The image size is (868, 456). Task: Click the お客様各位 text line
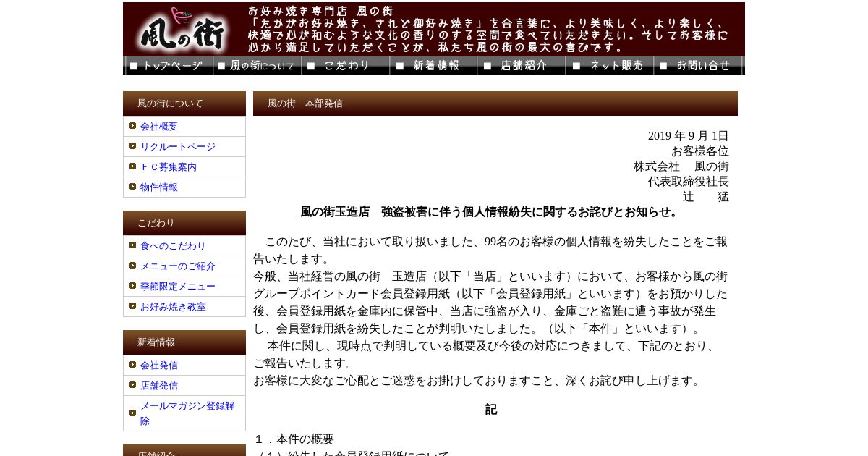click(700, 151)
